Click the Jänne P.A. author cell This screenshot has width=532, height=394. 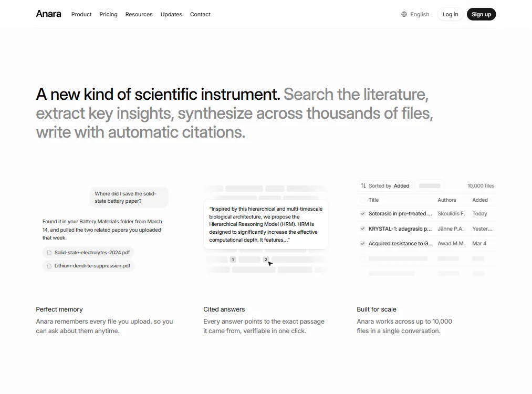coord(450,229)
